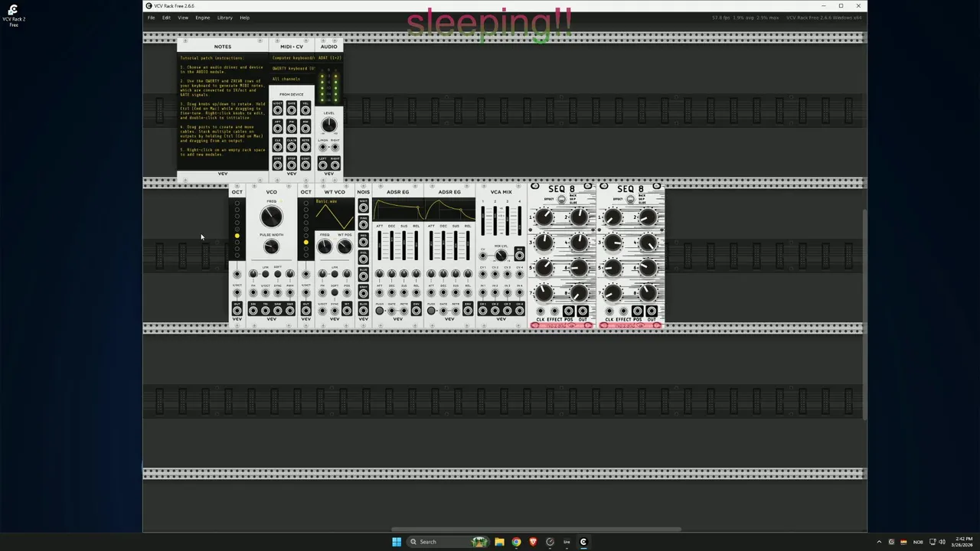Click the AUDIO module L/MON input port

pyautogui.click(x=322, y=147)
